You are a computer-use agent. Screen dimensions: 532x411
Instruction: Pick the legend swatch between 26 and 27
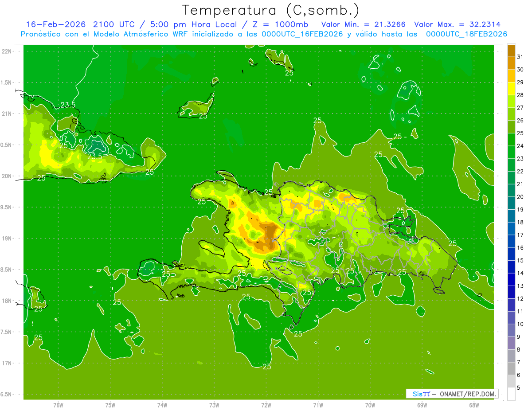click(511, 114)
